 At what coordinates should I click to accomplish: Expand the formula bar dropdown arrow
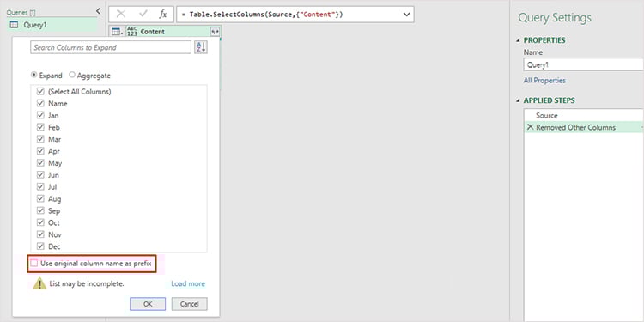point(407,15)
